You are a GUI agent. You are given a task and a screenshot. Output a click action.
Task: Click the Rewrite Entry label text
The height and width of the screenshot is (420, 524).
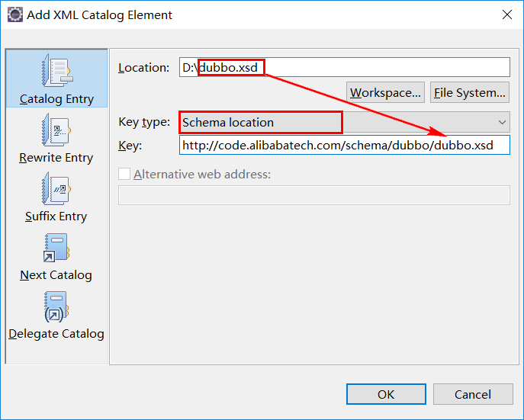point(56,158)
